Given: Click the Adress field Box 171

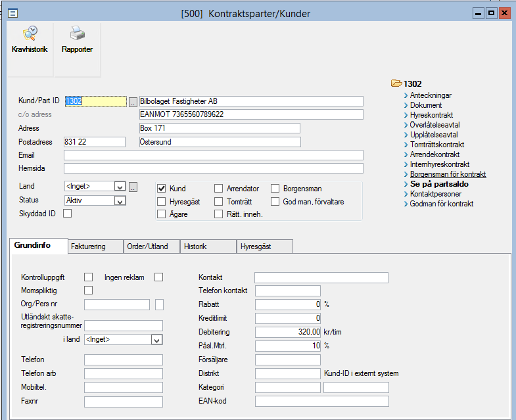Looking at the screenshot, I should pos(220,128).
